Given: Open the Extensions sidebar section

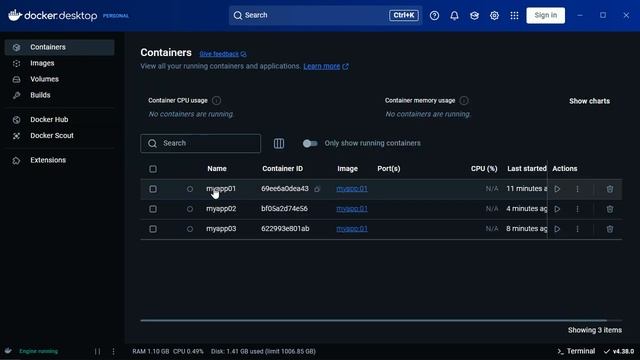Looking at the screenshot, I should click(60, 160).
